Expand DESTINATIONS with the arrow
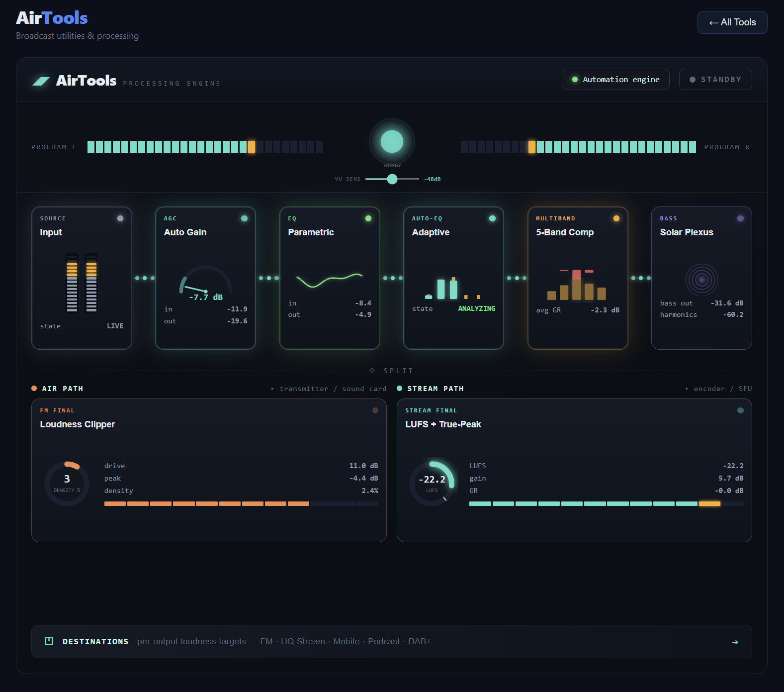 coord(735,642)
